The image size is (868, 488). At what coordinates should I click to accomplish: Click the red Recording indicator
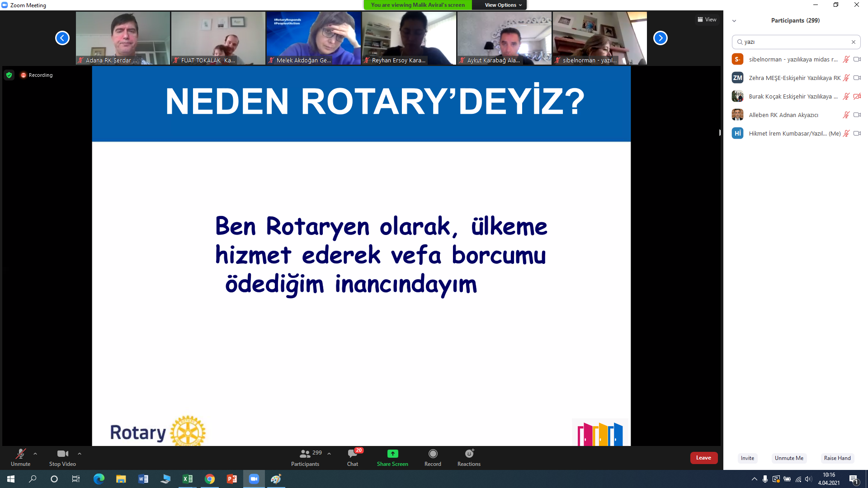(x=37, y=75)
